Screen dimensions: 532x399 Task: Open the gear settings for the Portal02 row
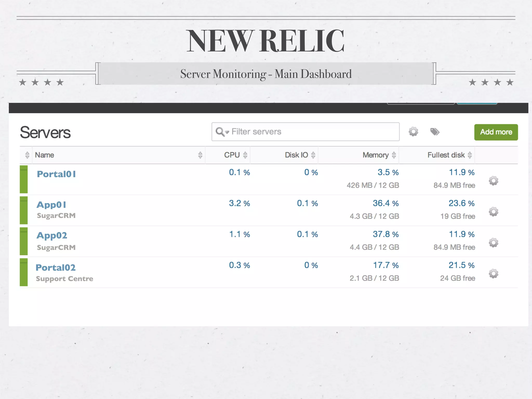tap(493, 274)
